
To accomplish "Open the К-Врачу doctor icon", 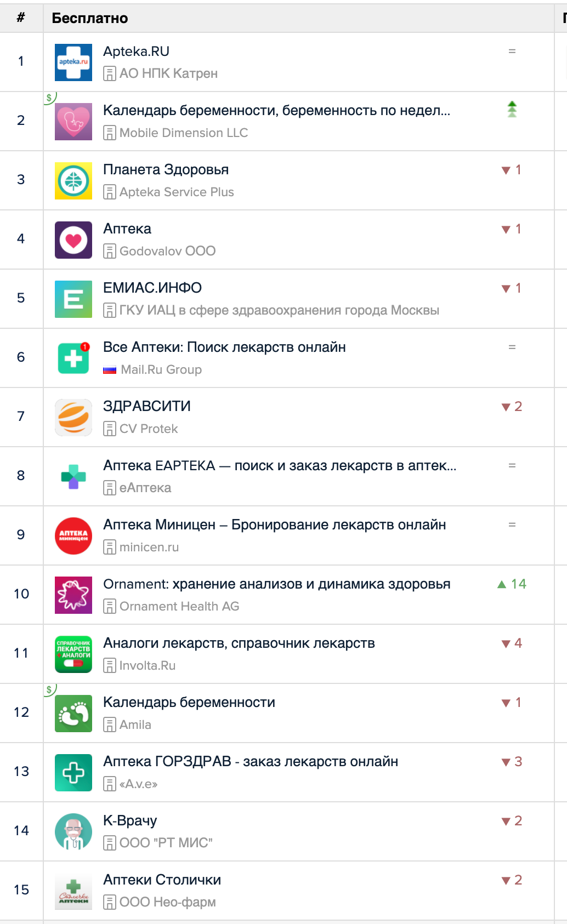I will (x=73, y=832).
